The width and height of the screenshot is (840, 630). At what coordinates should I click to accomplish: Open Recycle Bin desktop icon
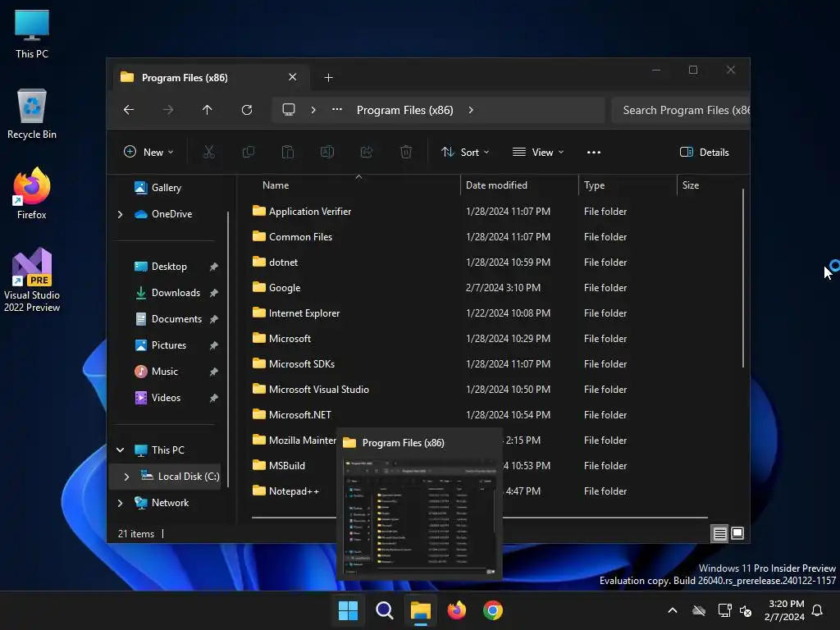pos(32,114)
